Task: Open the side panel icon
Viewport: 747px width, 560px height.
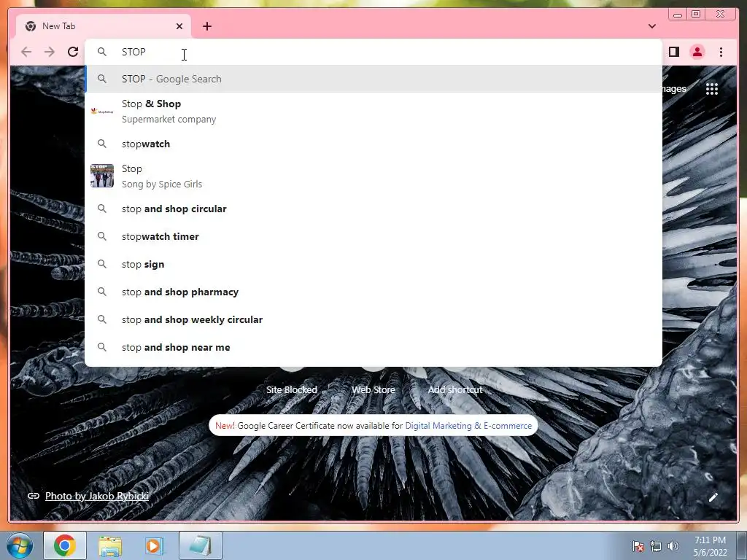Action: pyautogui.click(x=673, y=52)
